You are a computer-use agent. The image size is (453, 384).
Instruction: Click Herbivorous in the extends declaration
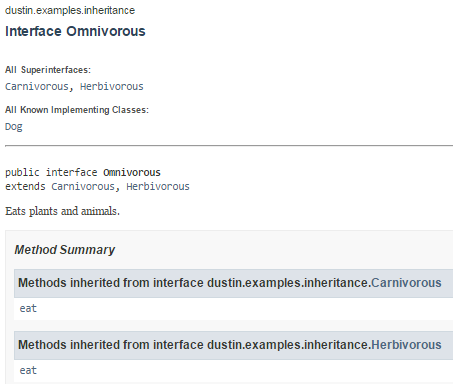pos(158,186)
